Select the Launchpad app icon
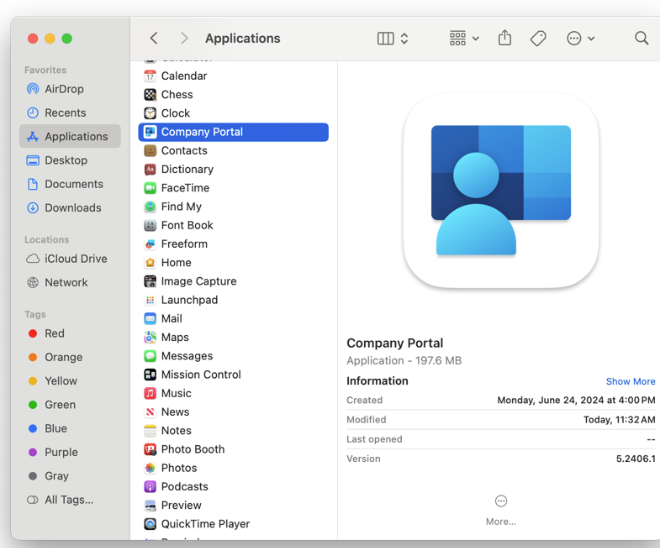The height and width of the screenshot is (548, 660). click(x=150, y=300)
